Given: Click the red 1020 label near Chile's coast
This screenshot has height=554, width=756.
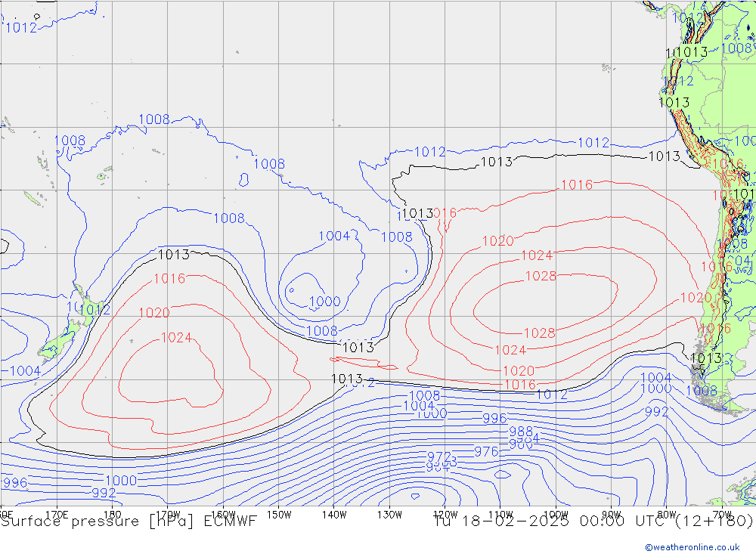Looking at the screenshot, I should pos(696,298).
